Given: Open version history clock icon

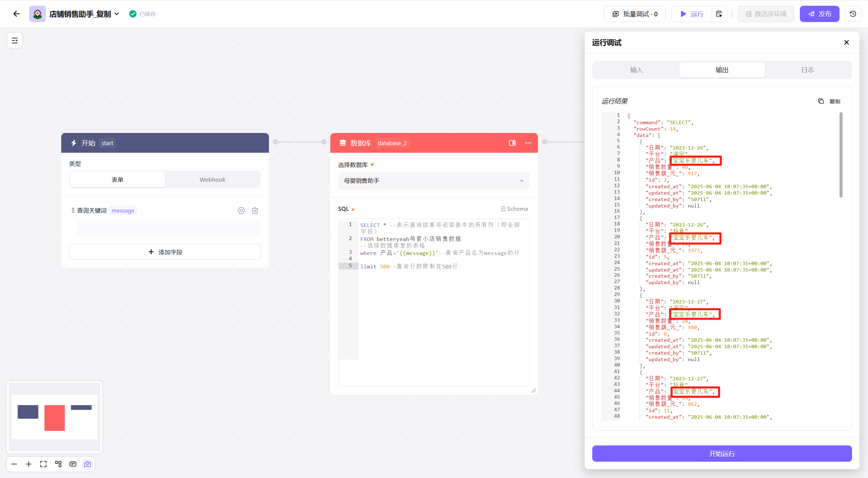Looking at the screenshot, I should tap(853, 14).
